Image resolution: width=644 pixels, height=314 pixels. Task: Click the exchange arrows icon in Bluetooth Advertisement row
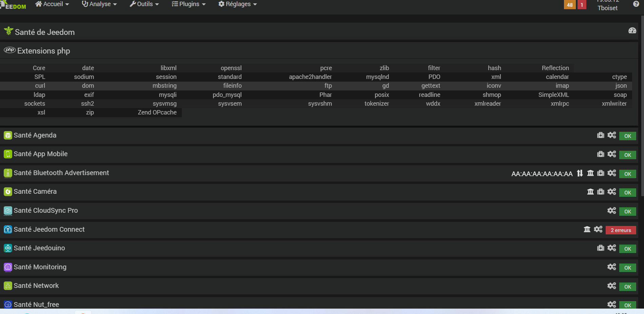tap(580, 173)
